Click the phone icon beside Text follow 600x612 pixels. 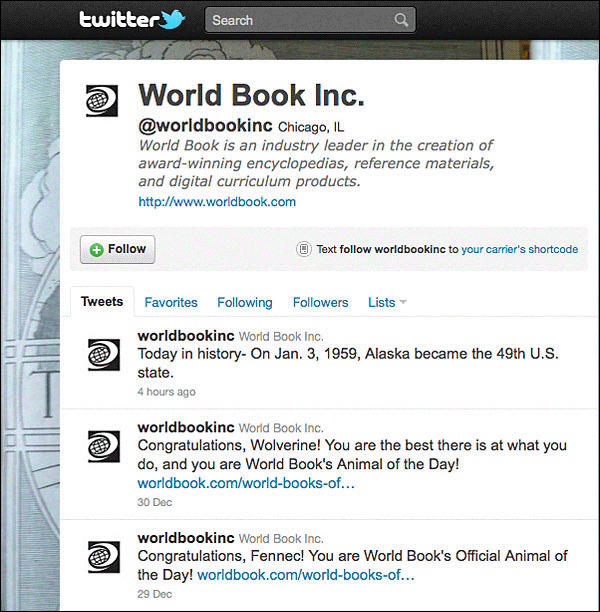tap(304, 249)
